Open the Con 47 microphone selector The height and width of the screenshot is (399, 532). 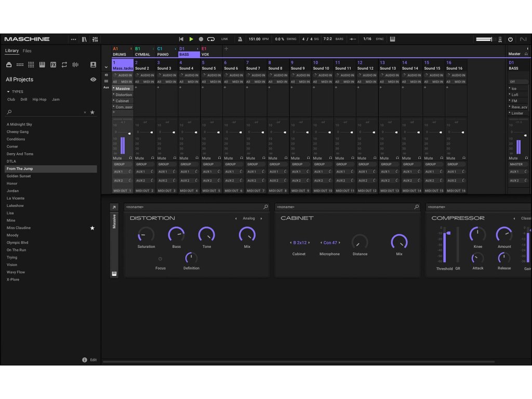330,243
